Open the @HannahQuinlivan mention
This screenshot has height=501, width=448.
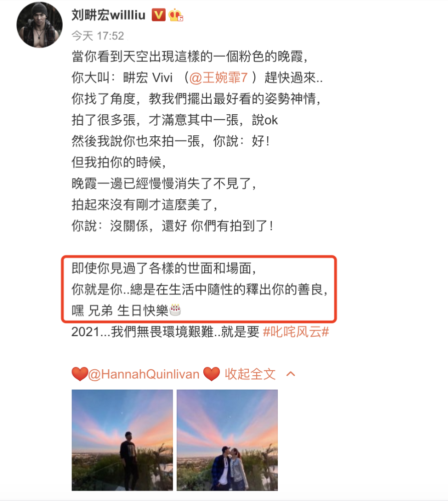pos(144,374)
